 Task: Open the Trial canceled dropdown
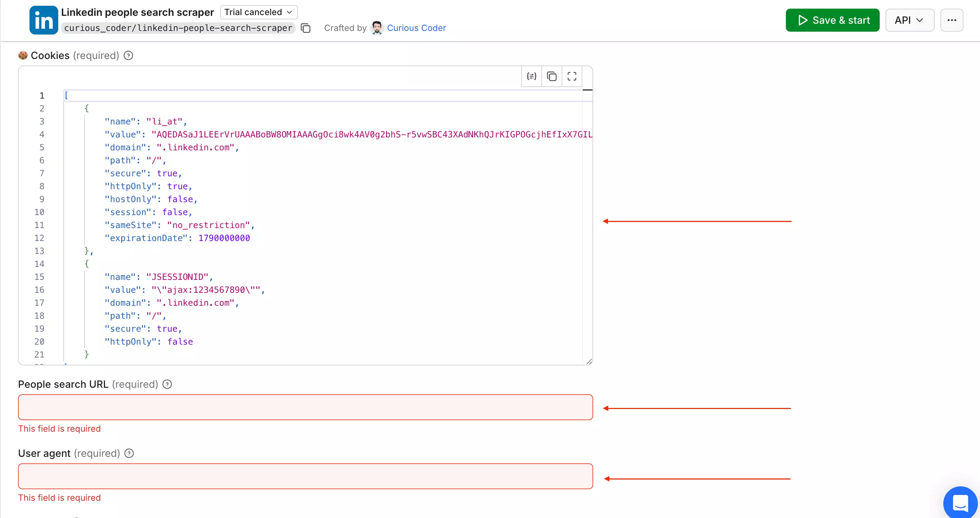coord(259,12)
